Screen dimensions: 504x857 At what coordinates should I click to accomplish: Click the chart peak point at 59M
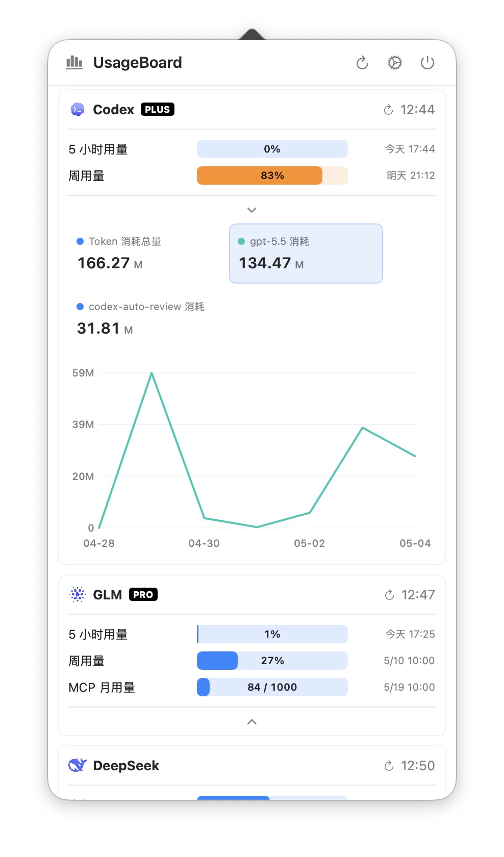pyautogui.click(x=152, y=373)
